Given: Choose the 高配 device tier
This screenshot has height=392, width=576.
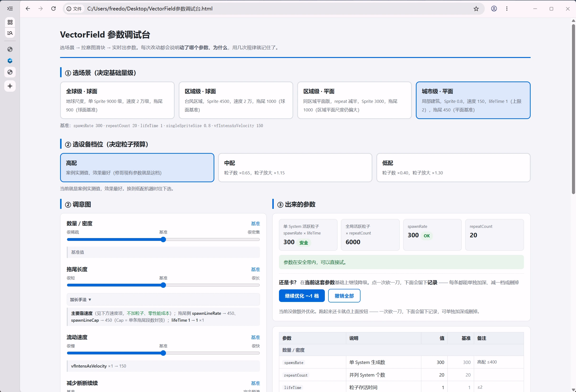Looking at the screenshot, I should pos(137,168).
